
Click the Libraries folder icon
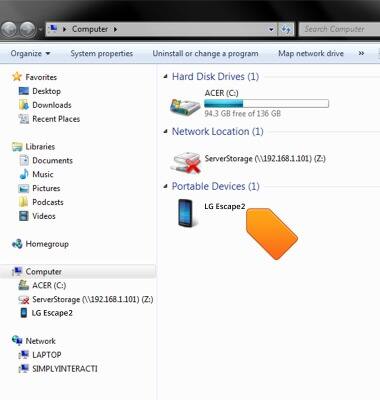(17, 147)
